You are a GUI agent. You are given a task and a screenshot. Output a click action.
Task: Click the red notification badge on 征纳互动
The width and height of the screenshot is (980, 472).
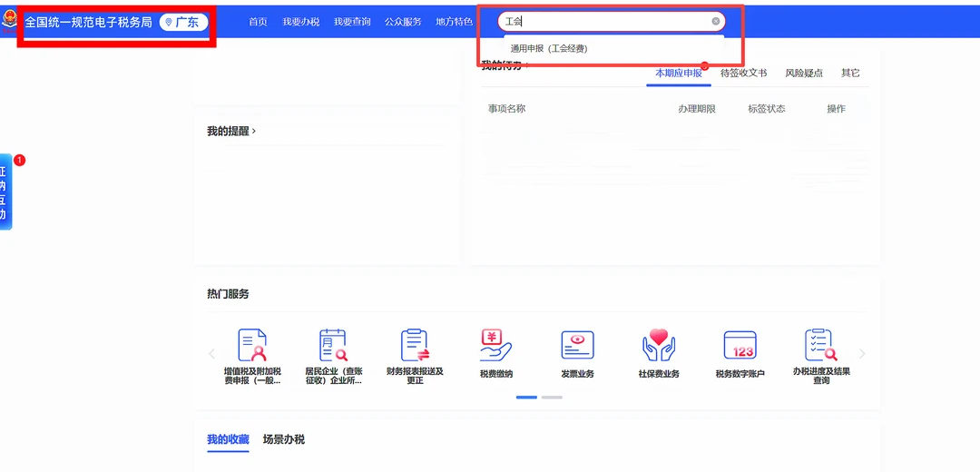coord(19,161)
